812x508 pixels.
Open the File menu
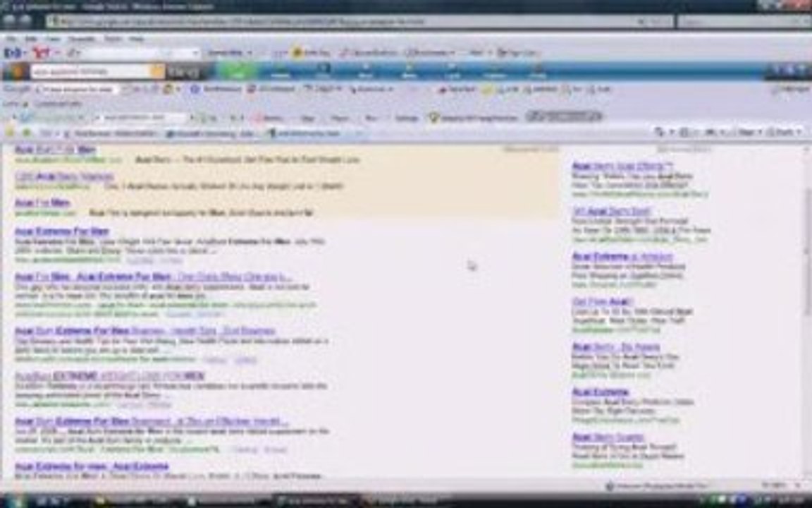pyautogui.click(x=11, y=39)
